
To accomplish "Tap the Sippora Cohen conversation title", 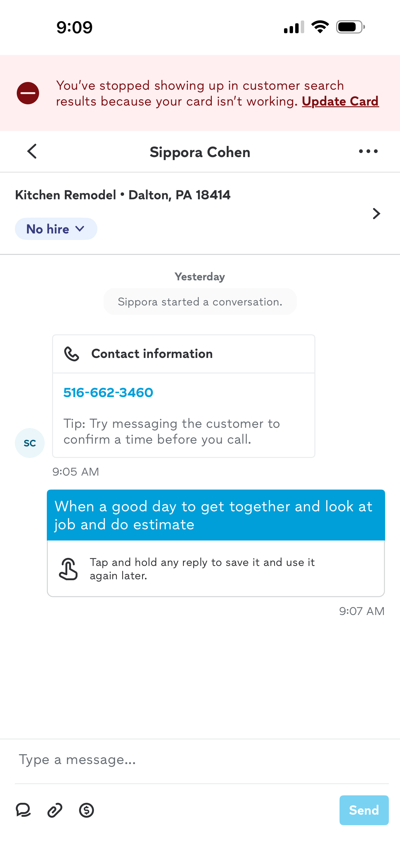I will [200, 152].
